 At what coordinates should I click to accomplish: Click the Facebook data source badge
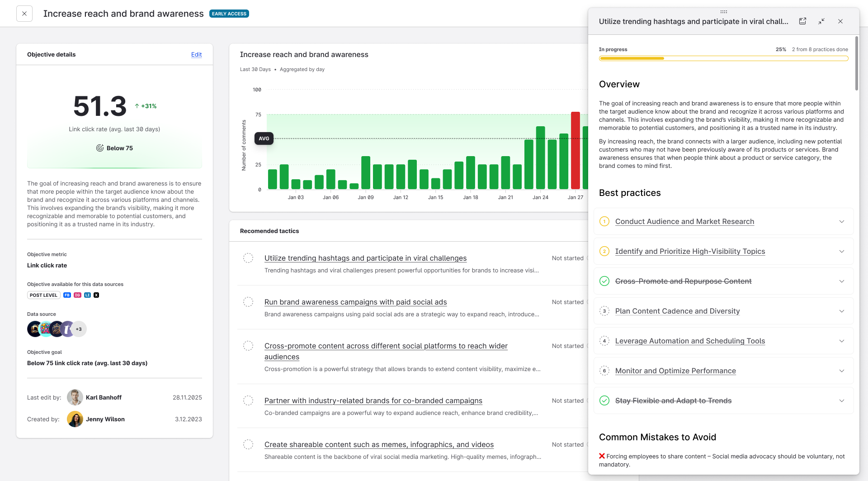click(x=67, y=295)
